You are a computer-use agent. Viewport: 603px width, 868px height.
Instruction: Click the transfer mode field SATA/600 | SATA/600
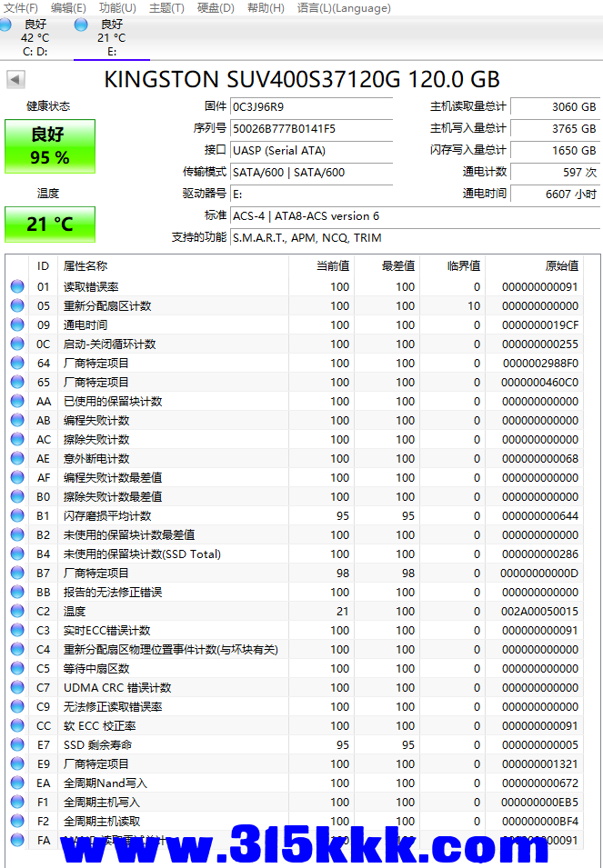coord(311,172)
